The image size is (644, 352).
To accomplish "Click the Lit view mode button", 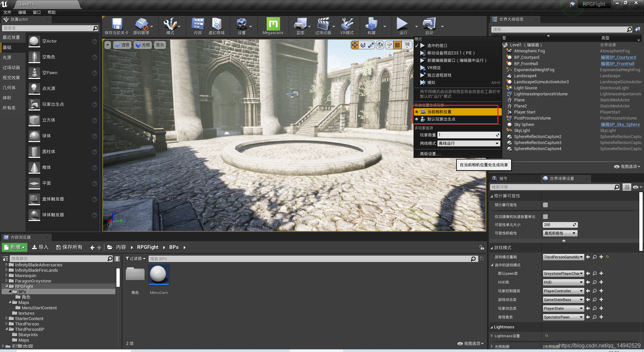I will point(143,45).
